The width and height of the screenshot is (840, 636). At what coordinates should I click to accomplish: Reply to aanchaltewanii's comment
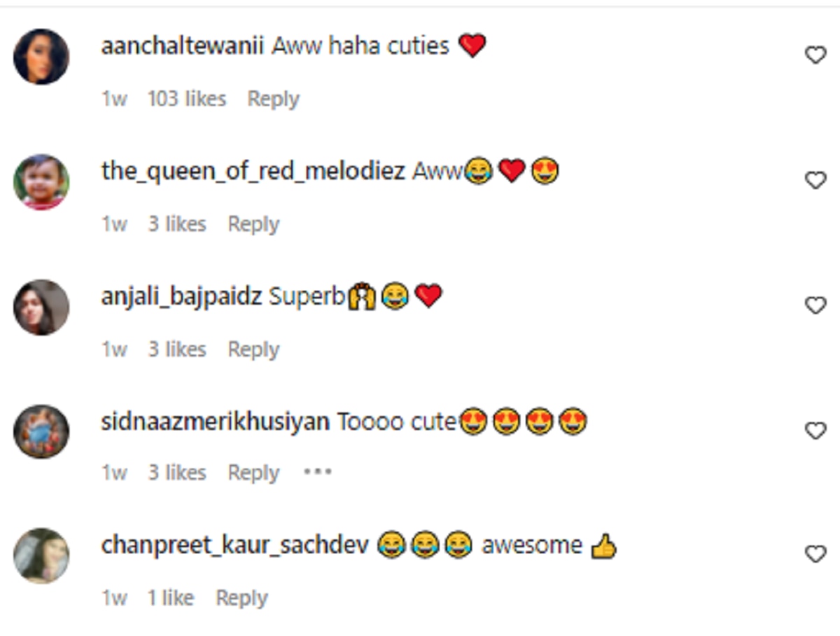click(x=273, y=99)
